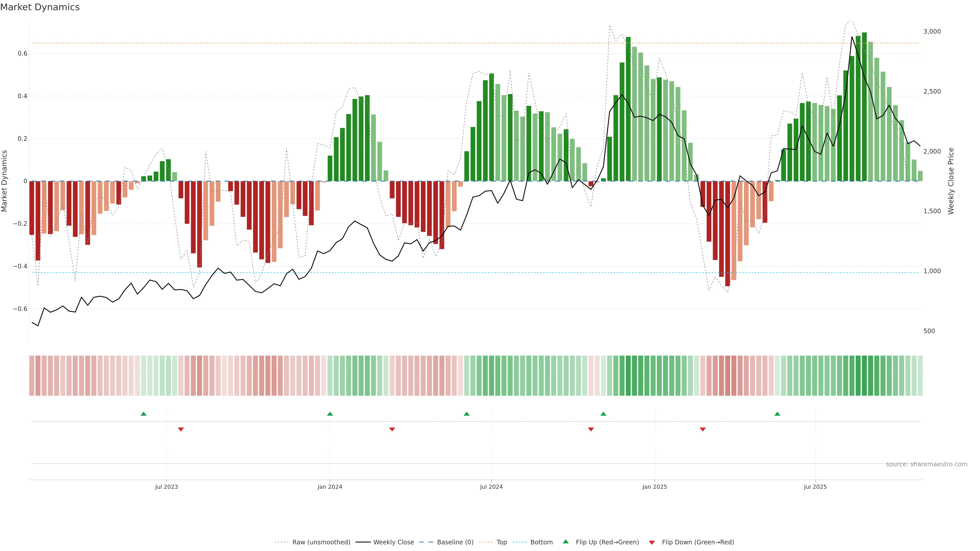Hide the Top threshold legend entry
980x551 pixels.
[x=501, y=542]
